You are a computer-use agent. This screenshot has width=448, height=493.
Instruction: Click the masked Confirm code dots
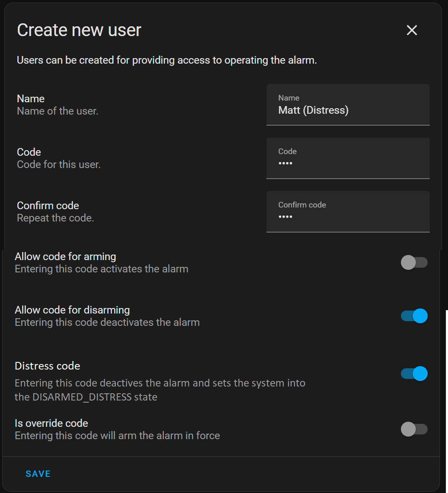(x=286, y=217)
